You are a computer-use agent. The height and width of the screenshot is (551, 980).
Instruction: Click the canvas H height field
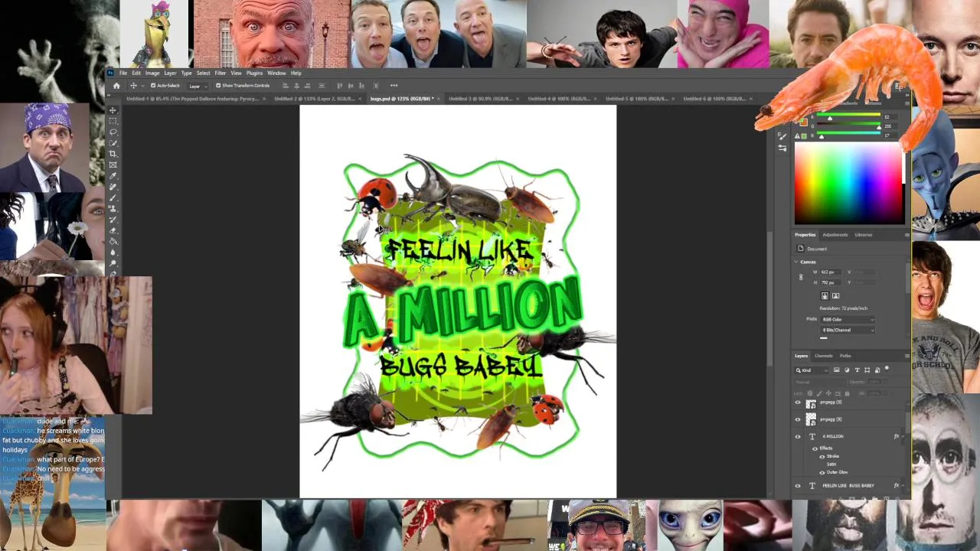click(831, 282)
